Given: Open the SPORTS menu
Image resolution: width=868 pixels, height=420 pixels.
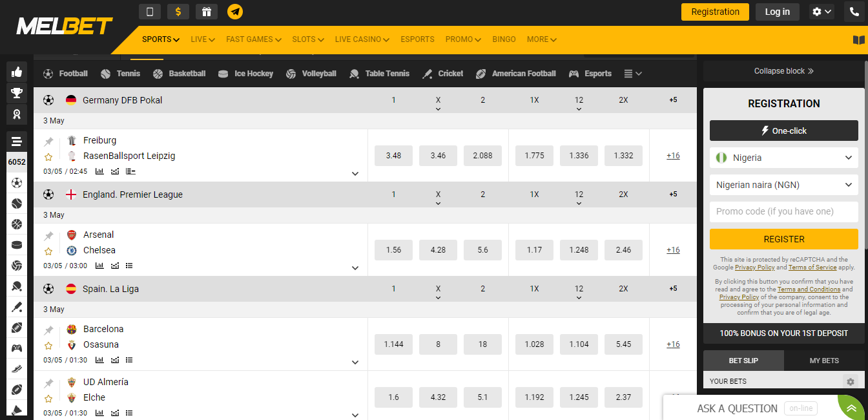Looking at the screenshot, I should (160, 39).
